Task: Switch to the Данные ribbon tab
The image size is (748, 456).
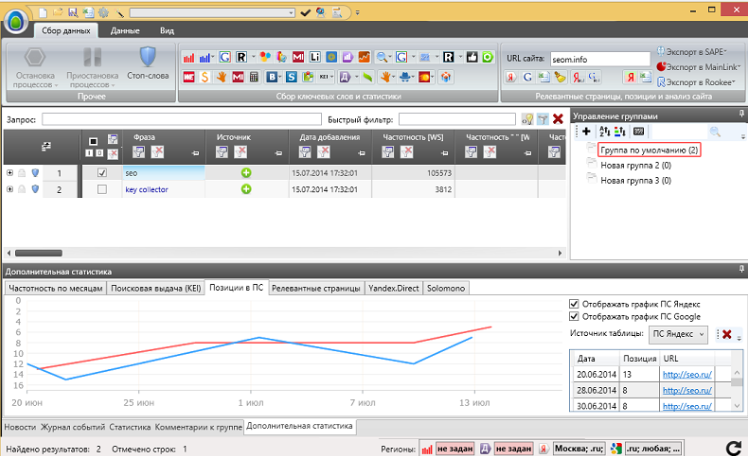Action: tap(125, 31)
